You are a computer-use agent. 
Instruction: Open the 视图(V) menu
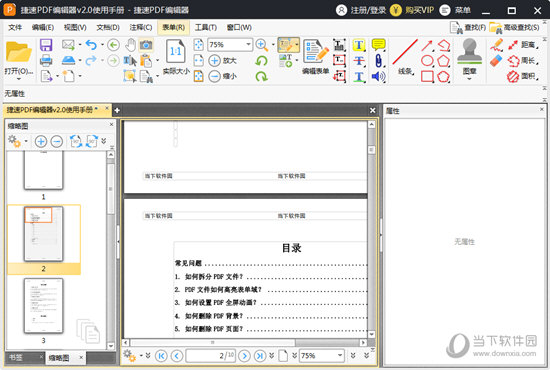pos(75,27)
